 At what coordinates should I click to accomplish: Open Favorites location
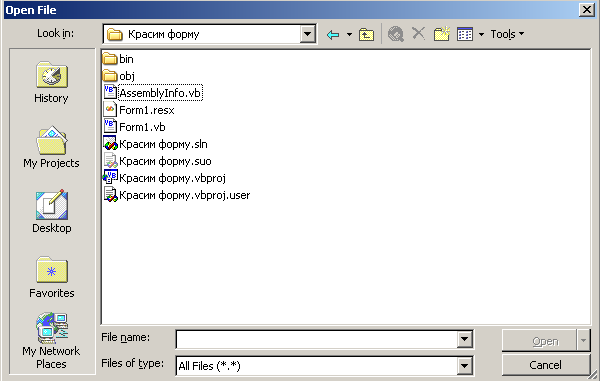52,277
